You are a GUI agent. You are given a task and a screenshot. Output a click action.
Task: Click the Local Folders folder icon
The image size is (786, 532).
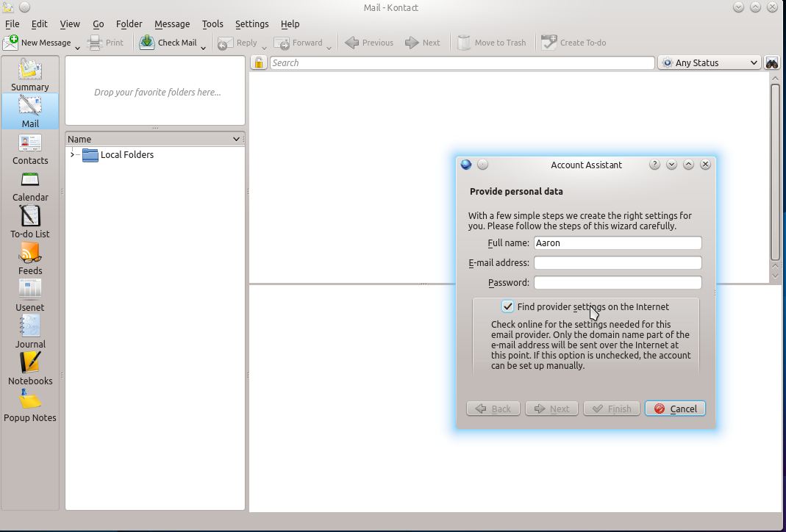tap(90, 155)
